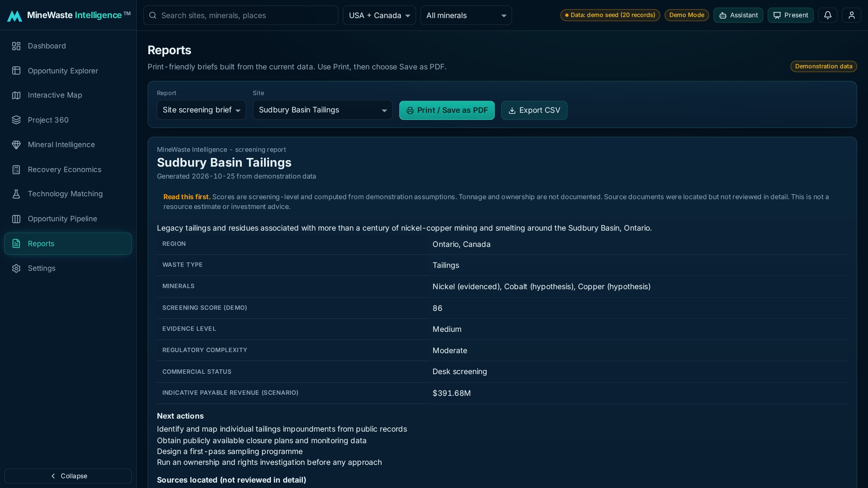The width and height of the screenshot is (868, 488).
Task: Click the Export CSV button
Action: click(x=534, y=110)
